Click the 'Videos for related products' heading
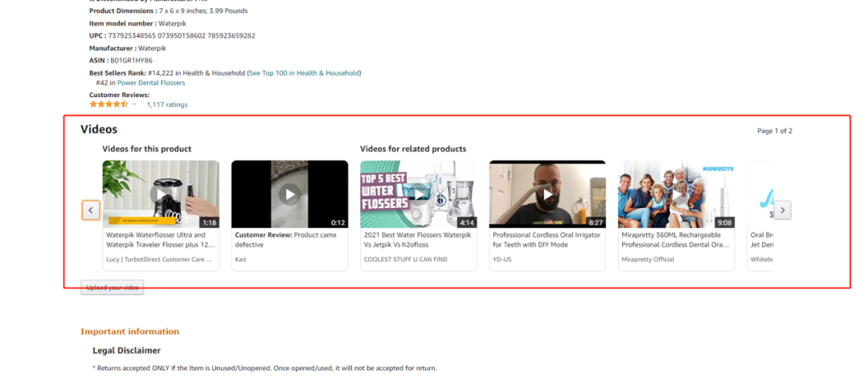This screenshot has height=384, width=868. [x=413, y=149]
